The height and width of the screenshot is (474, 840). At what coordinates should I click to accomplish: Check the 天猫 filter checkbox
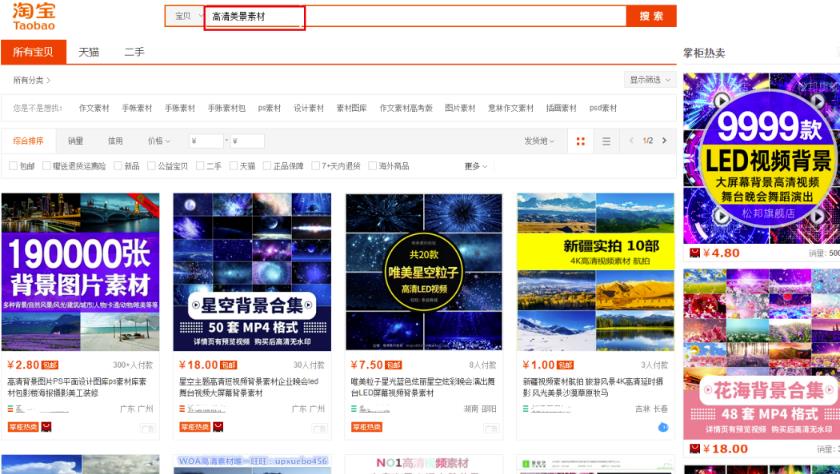234,166
